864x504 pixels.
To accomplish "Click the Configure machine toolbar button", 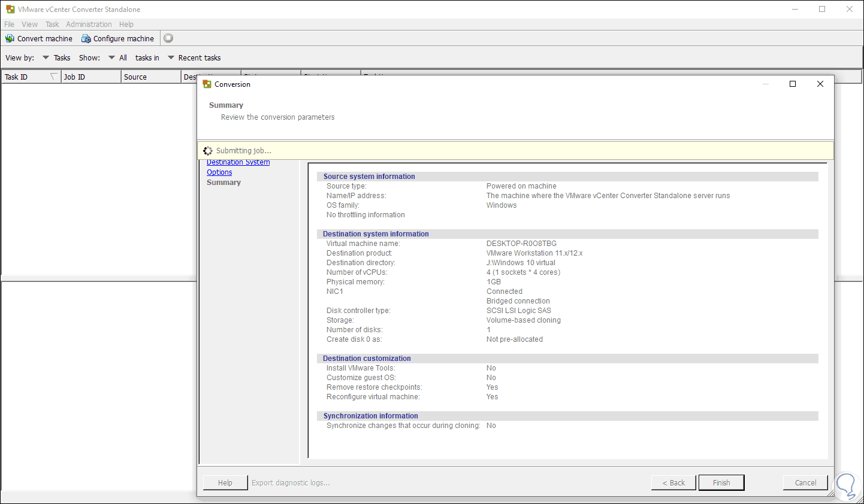I will point(118,38).
